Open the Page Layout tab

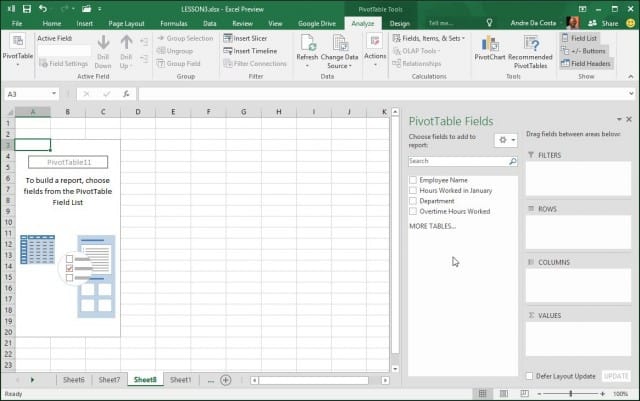126,23
